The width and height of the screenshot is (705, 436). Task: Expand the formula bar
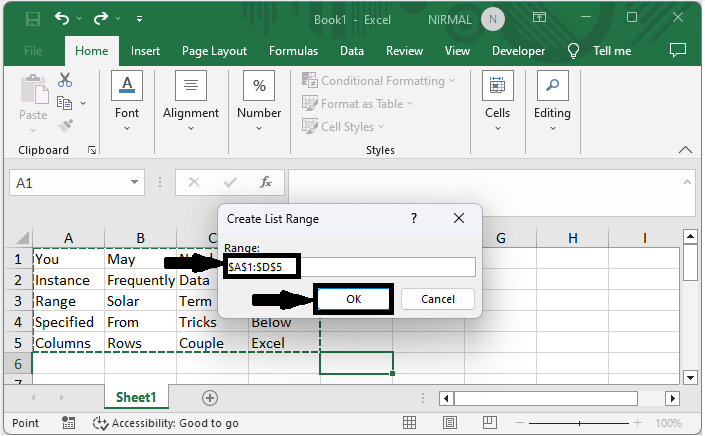687,182
